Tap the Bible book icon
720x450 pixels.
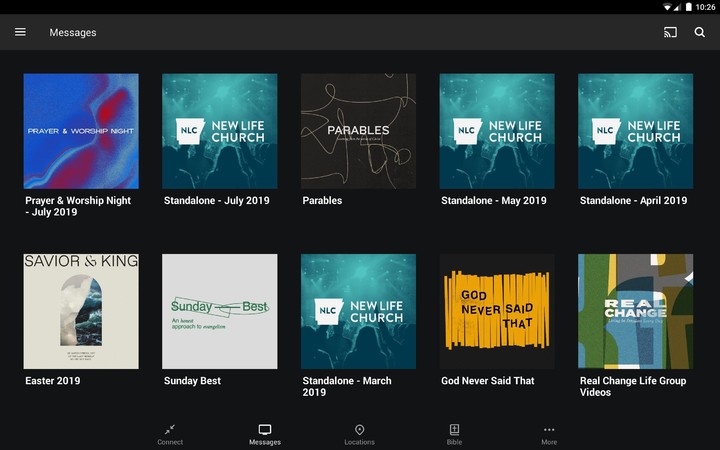pos(454,429)
